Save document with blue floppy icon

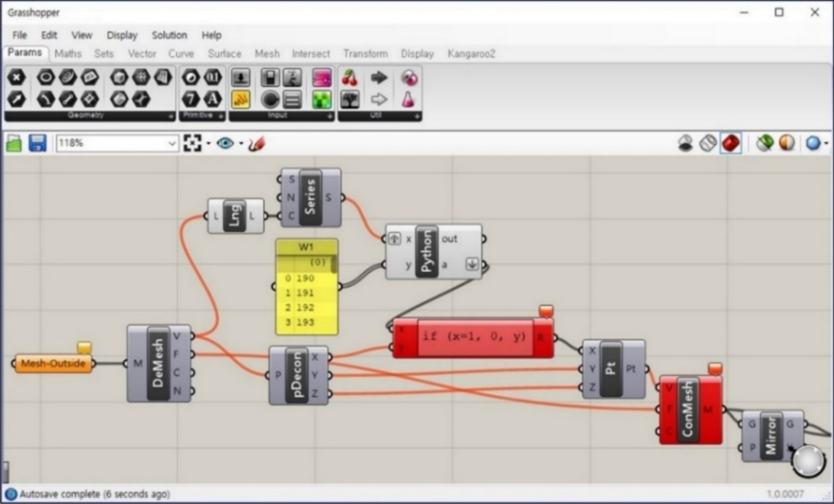click(38, 143)
